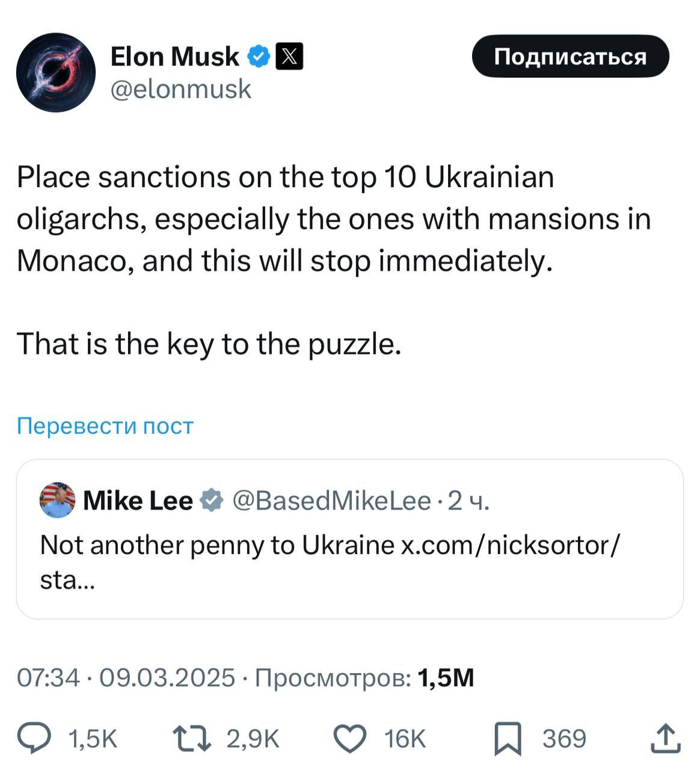The width and height of the screenshot is (700, 770).
Task: Click the Просмотров 1,5M view count
Action: click(364, 677)
